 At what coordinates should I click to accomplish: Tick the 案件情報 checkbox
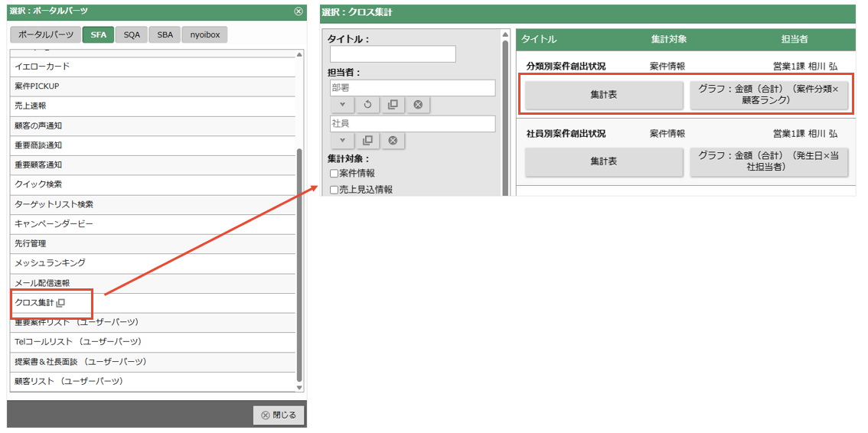[334, 174]
